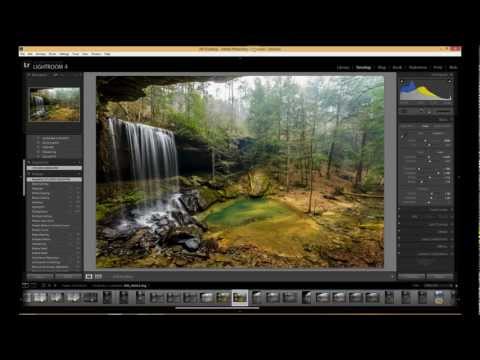This screenshot has width=480, height=360.
Task: Open Grid view from the filmstrip bar
Action: tap(43, 285)
